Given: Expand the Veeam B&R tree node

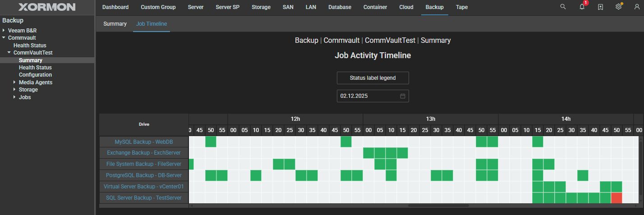Looking at the screenshot, I should pos(4,30).
